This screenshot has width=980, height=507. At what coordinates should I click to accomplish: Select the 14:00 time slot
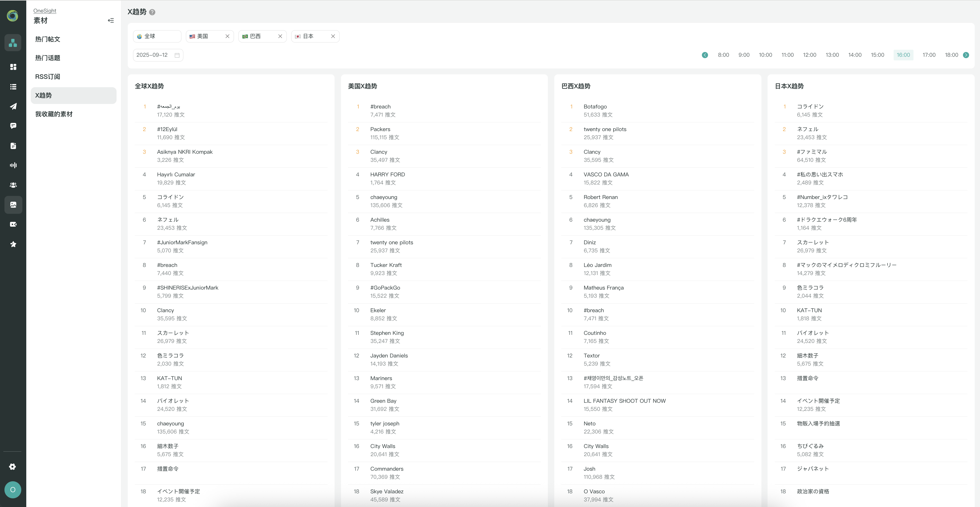pyautogui.click(x=854, y=55)
